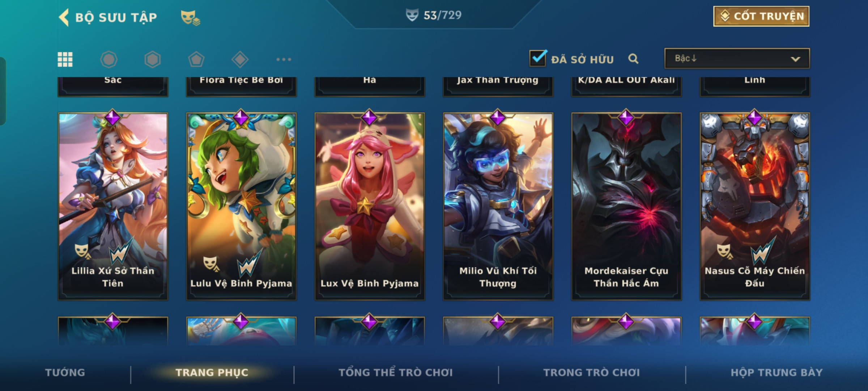
Task: Expand the Bậc sort dropdown
Action: 737,58
